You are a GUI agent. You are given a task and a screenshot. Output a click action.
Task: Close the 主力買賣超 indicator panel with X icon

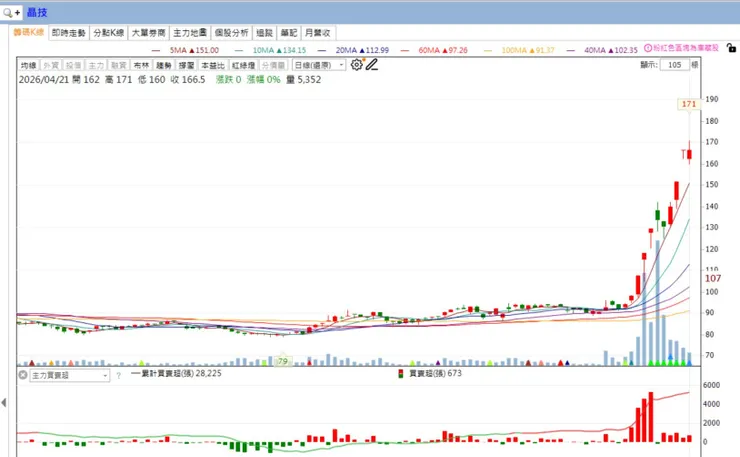tap(23, 375)
